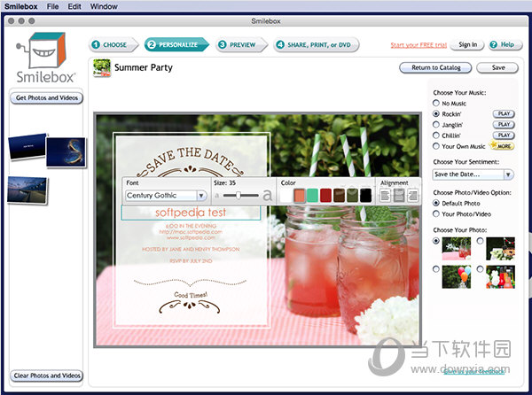Click the Summer Party design icon

102,68
